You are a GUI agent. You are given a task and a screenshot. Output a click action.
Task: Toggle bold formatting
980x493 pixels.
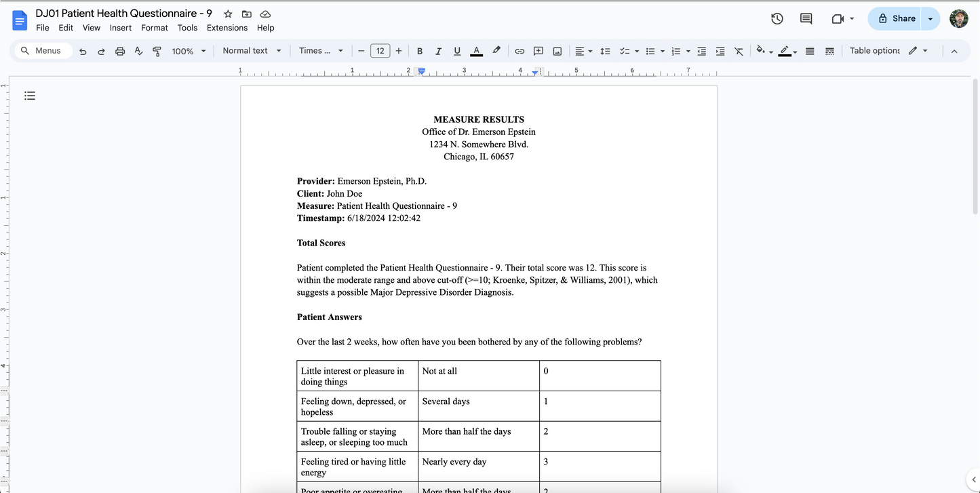pyautogui.click(x=420, y=51)
